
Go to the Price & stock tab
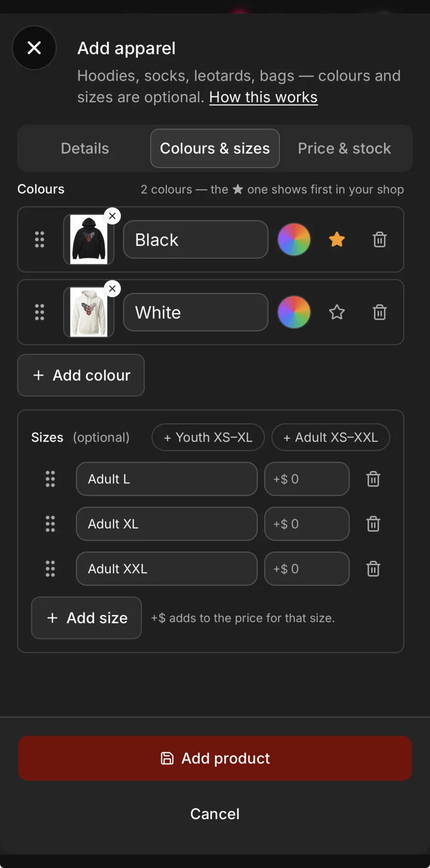click(344, 148)
